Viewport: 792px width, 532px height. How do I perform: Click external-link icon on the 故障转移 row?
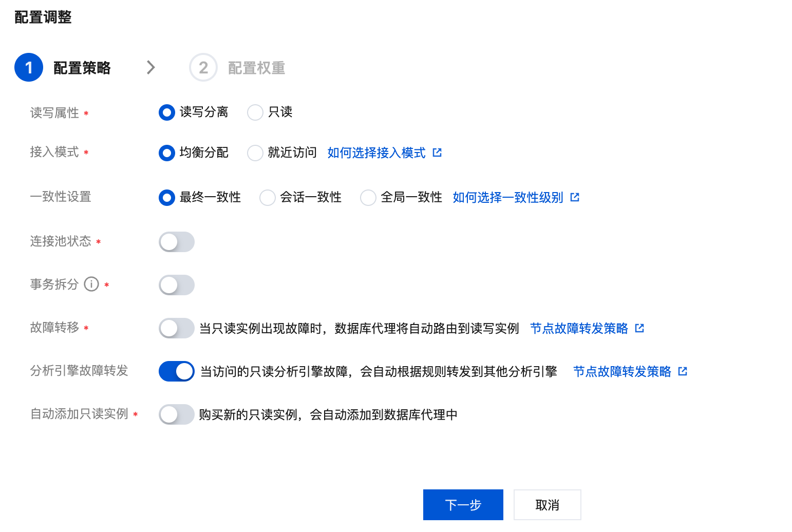pos(639,328)
